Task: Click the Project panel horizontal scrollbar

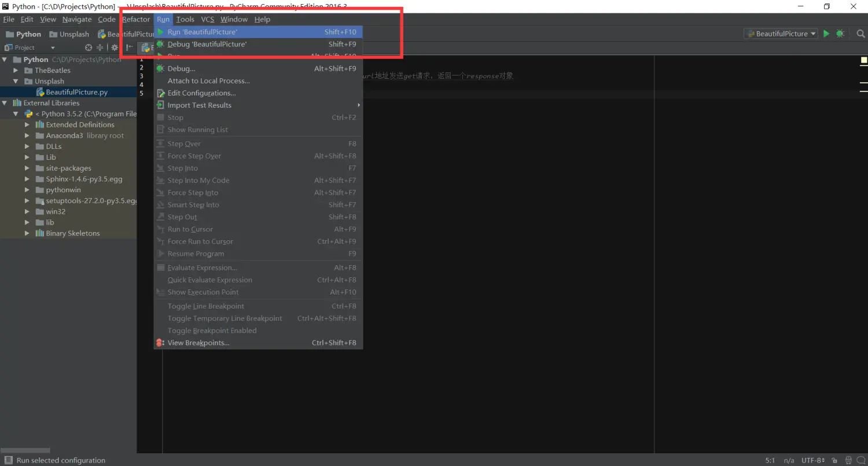Action: tap(25, 450)
